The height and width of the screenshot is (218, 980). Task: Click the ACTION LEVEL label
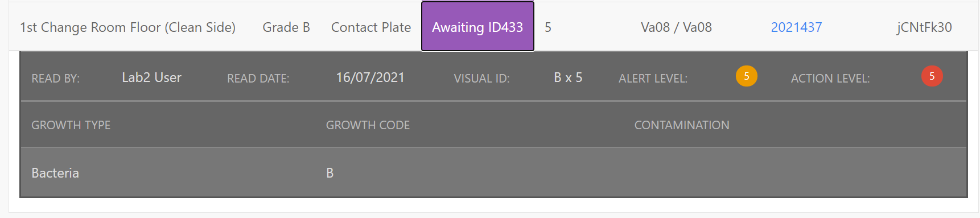point(830,79)
